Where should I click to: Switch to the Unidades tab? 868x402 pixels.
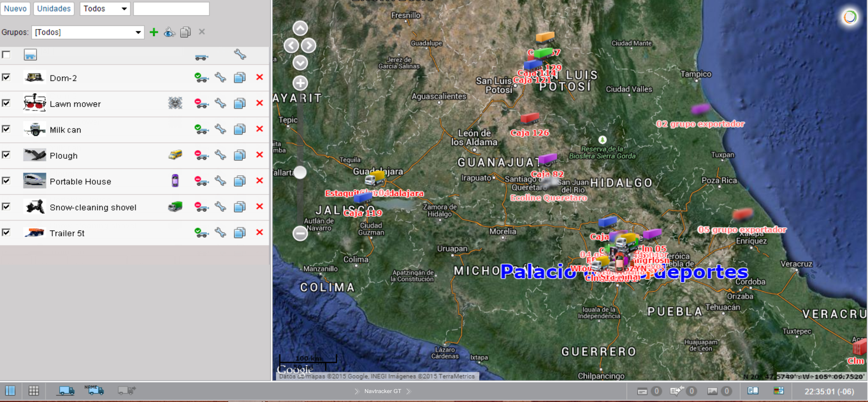click(x=54, y=9)
